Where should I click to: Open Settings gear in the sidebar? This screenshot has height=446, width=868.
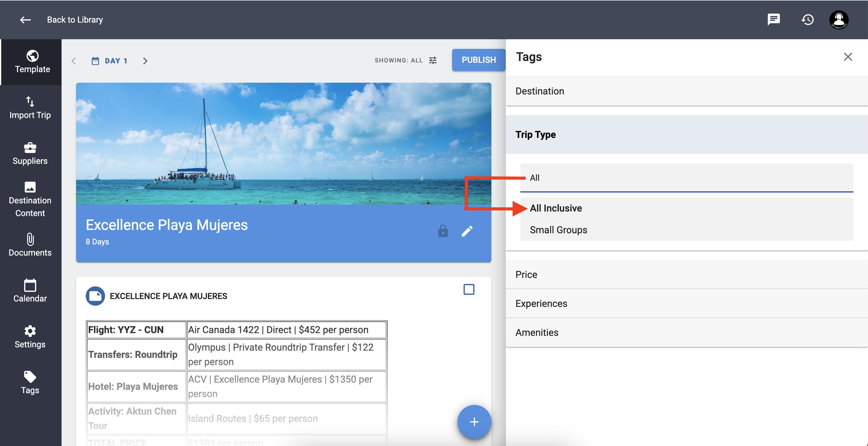(30, 337)
